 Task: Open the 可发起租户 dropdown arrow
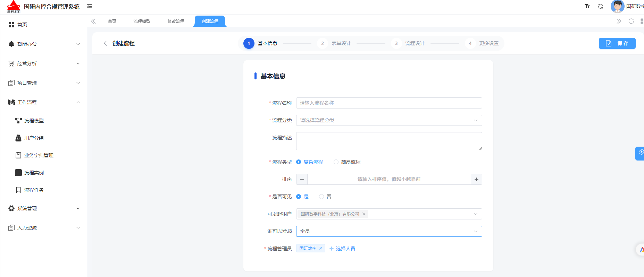(x=476, y=214)
